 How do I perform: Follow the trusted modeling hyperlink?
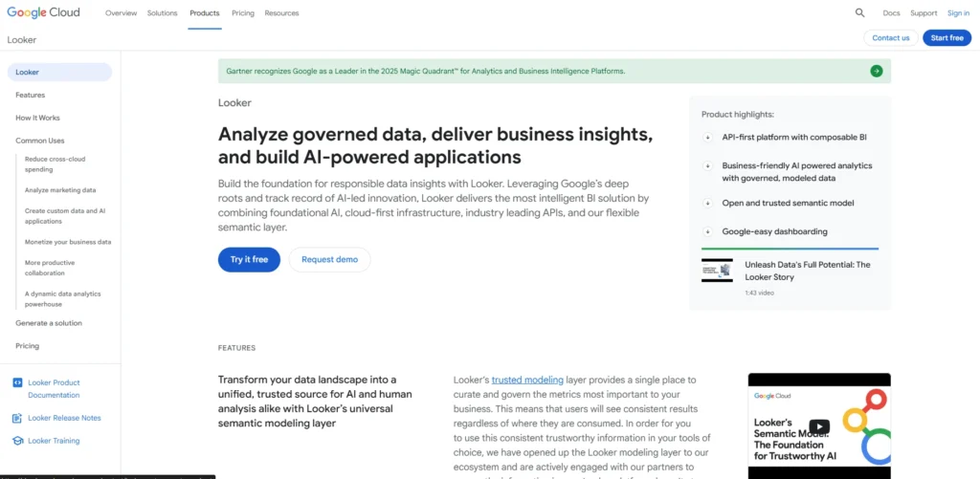527,380
